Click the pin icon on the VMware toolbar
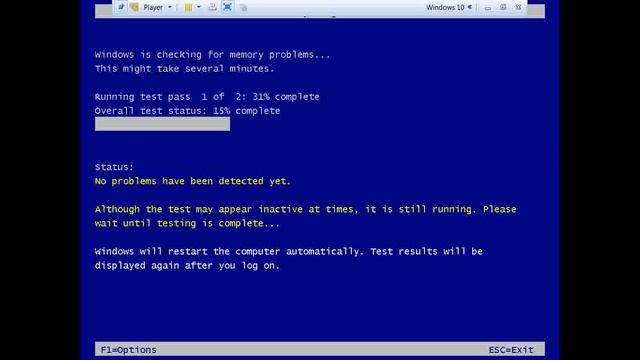The width and height of the screenshot is (640, 360). pyautogui.click(x=121, y=7)
